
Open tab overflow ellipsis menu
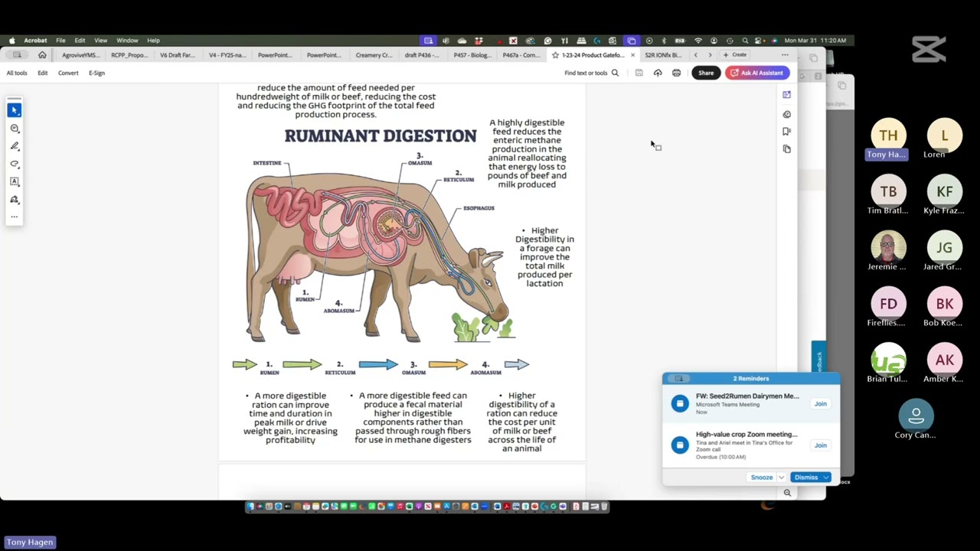785,55
